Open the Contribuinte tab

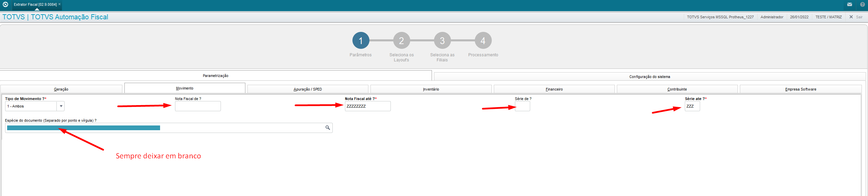(x=677, y=89)
